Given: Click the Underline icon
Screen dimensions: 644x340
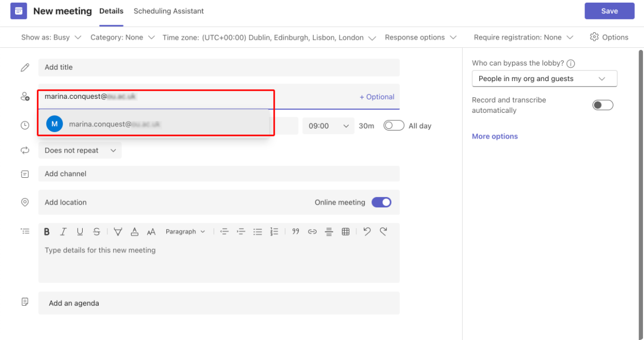Looking at the screenshot, I should (80, 231).
